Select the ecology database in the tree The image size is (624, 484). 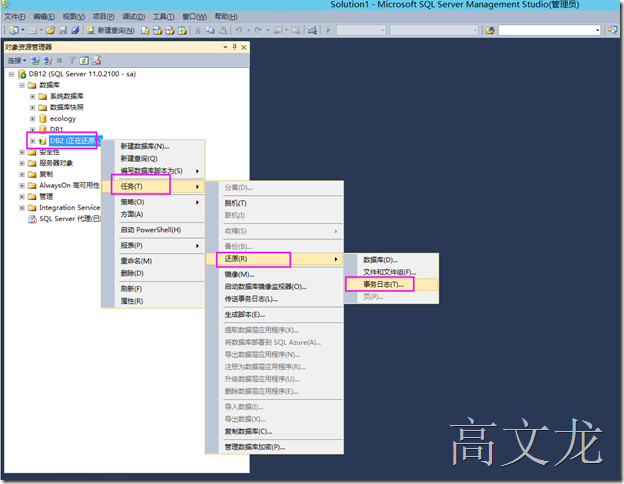tap(62, 119)
